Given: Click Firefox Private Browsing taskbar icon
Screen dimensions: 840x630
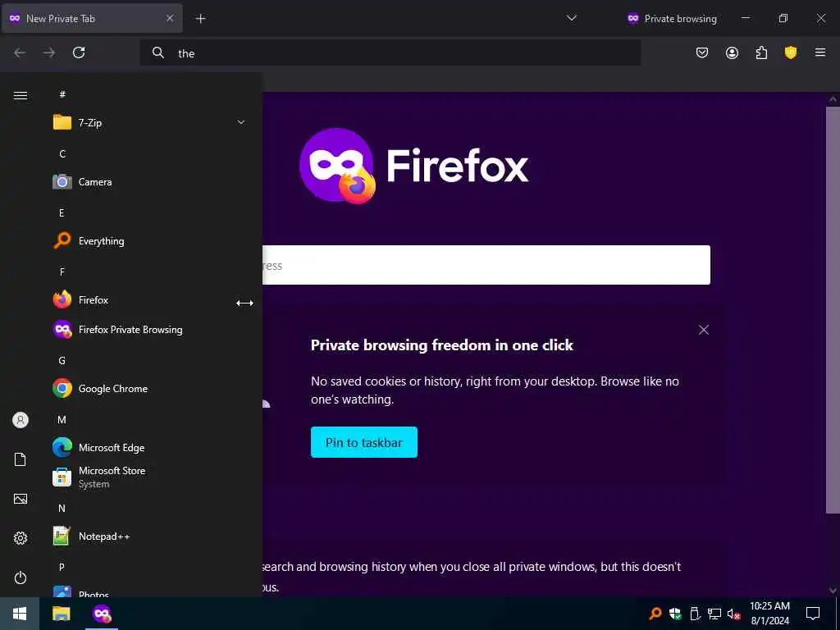Looking at the screenshot, I should pos(101,614).
